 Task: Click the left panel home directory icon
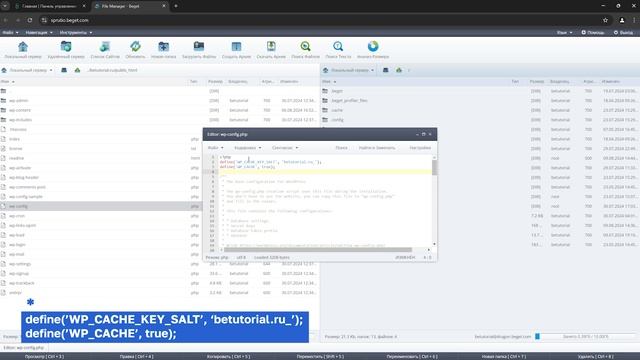(x=64, y=70)
